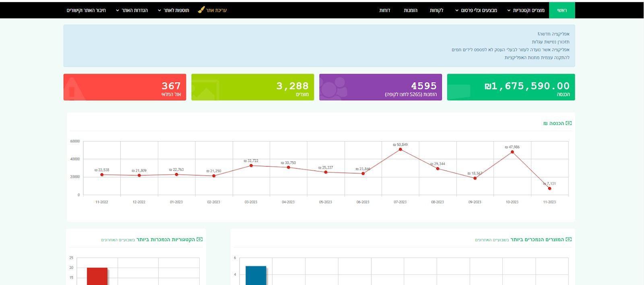Open the דוחות reports menu item
The image size is (644, 285).
tap(385, 10)
